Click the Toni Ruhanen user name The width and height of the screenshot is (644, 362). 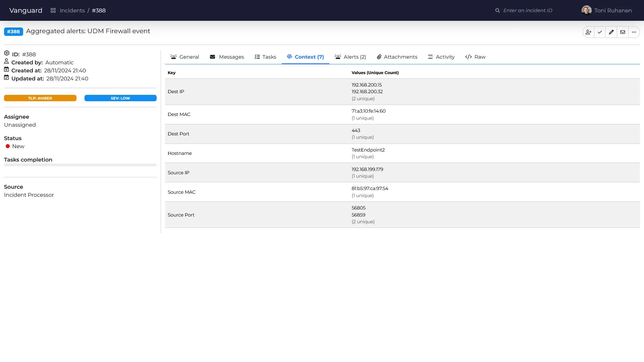613,11
